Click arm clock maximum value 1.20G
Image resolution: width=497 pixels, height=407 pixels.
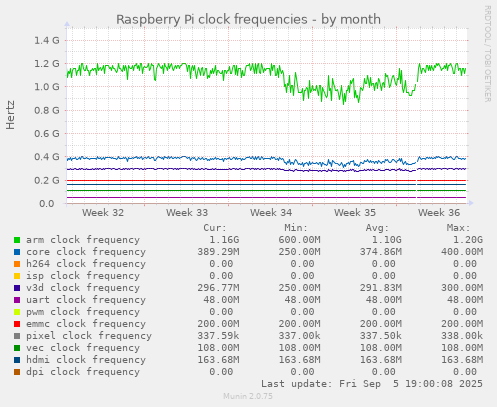tap(468, 240)
